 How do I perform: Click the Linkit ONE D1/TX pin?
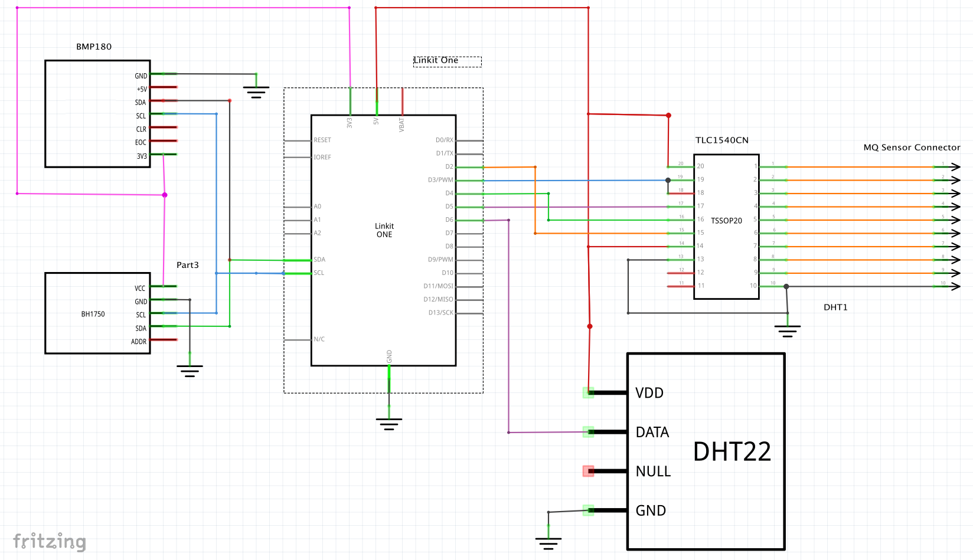click(469, 154)
